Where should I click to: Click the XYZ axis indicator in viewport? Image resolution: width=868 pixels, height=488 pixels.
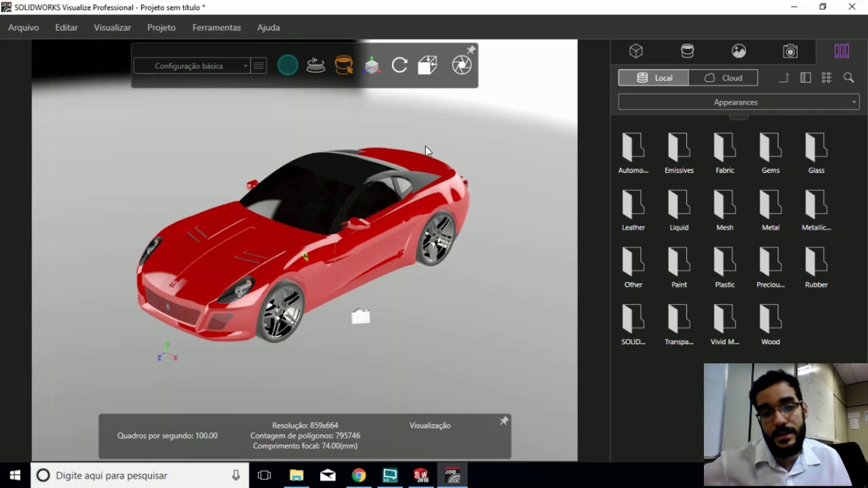(x=167, y=352)
